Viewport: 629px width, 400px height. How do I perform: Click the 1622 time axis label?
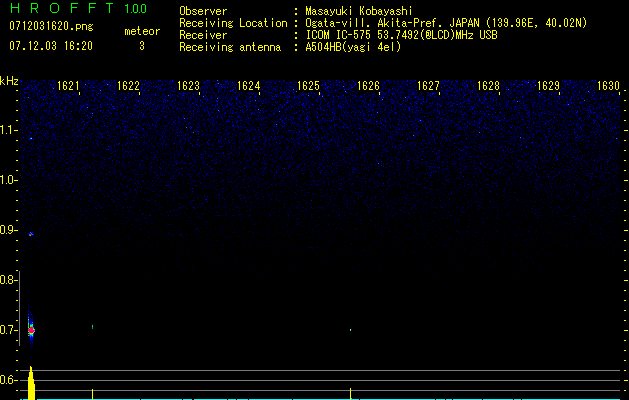coord(128,86)
